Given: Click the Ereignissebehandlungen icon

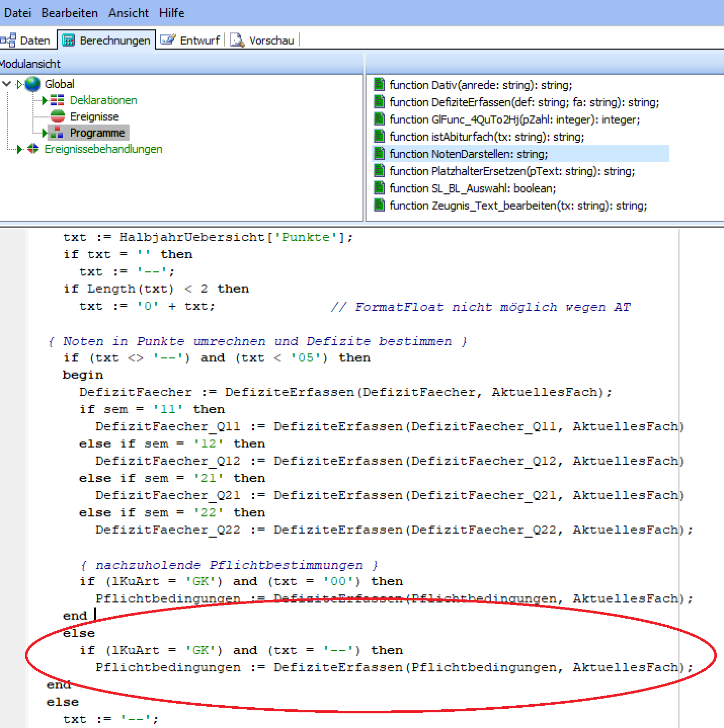Looking at the screenshot, I should (33, 148).
